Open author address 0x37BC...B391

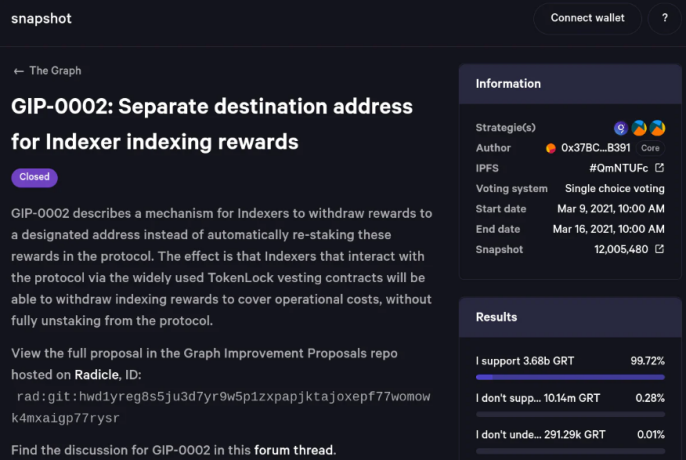click(595, 148)
